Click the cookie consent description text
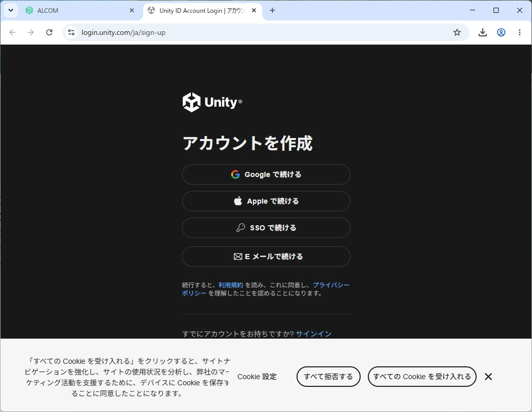Image resolution: width=532 pixels, height=412 pixels. tap(127, 377)
